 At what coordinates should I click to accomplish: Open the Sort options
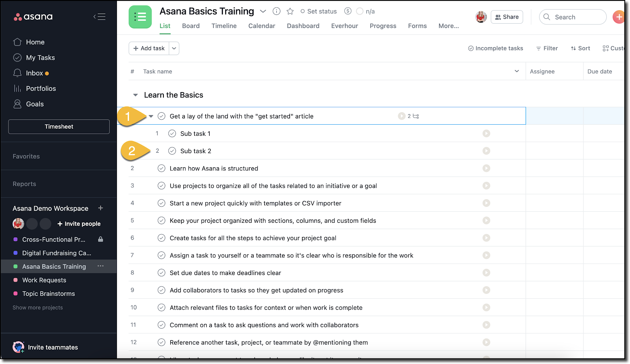click(x=580, y=48)
